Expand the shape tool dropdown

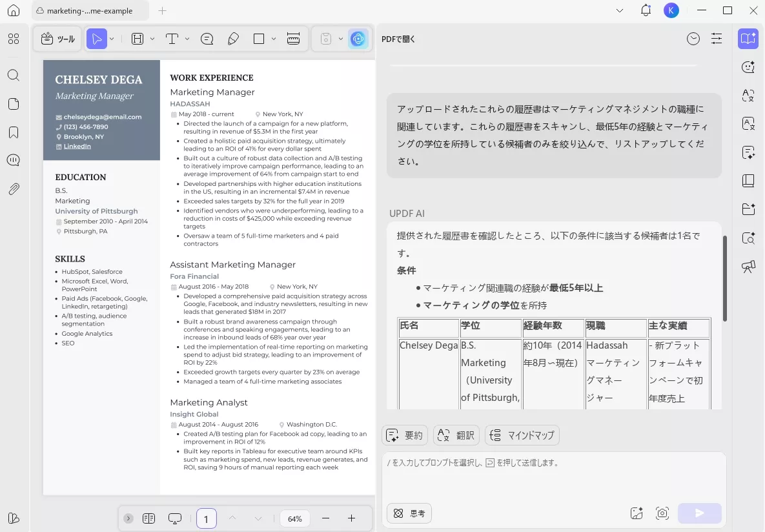(273, 39)
